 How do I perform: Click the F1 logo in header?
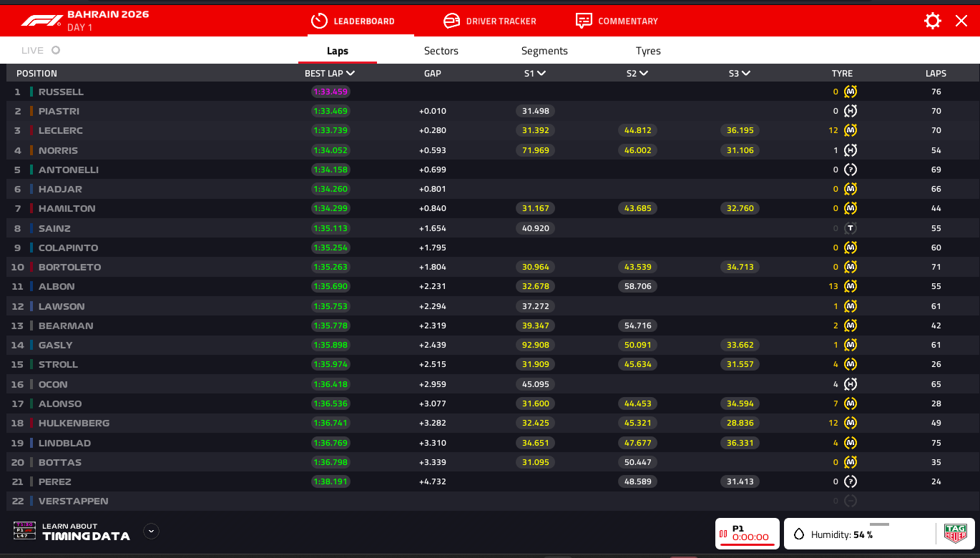(x=41, y=21)
